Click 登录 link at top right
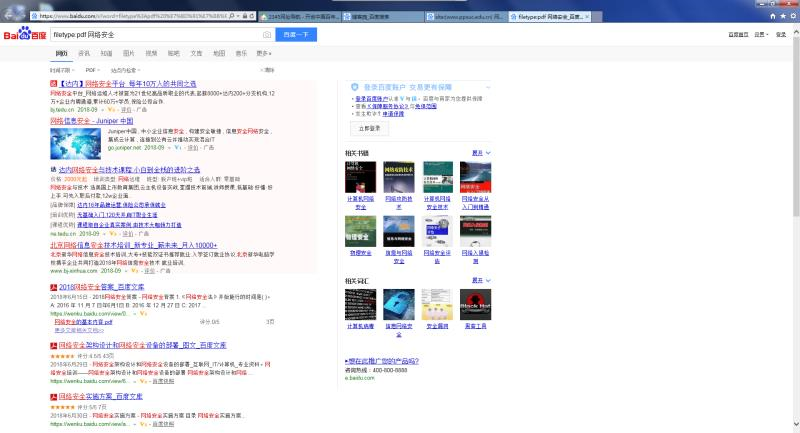Screen dimensions: 800x433 (x=781, y=35)
